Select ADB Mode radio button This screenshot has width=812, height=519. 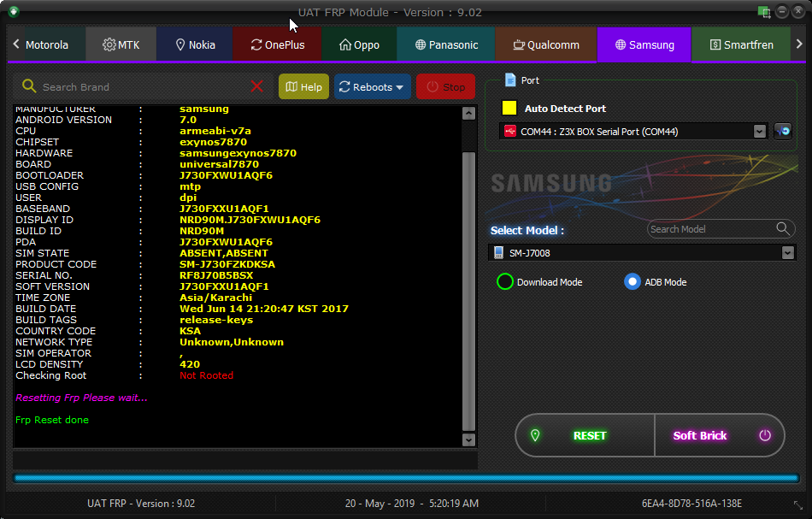tap(633, 282)
